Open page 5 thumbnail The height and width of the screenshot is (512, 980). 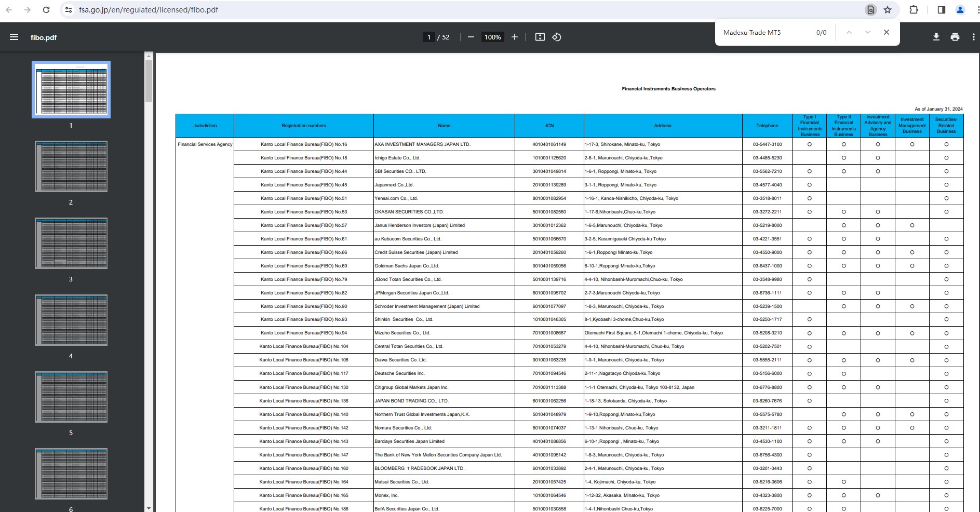click(x=71, y=397)
